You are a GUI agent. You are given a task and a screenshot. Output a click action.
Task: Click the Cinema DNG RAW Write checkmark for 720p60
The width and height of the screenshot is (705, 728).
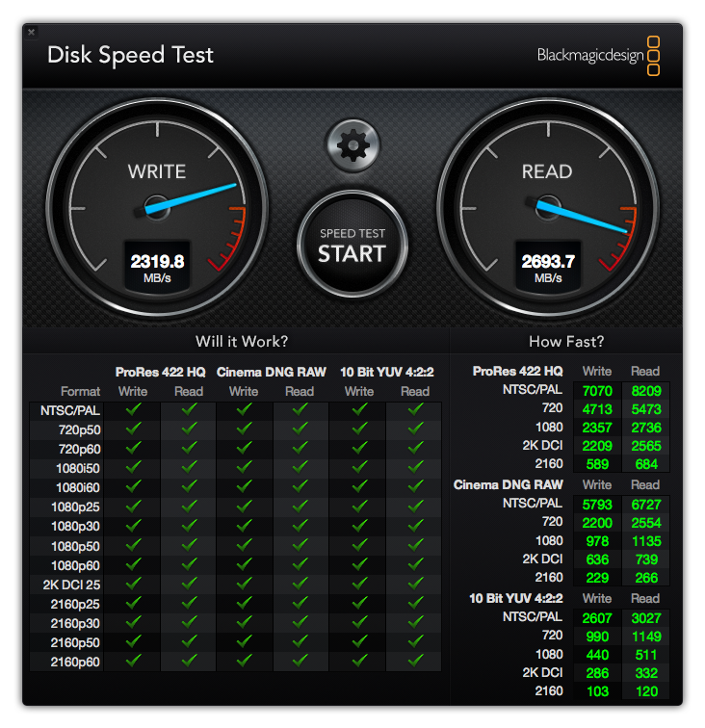click(245, 448)
